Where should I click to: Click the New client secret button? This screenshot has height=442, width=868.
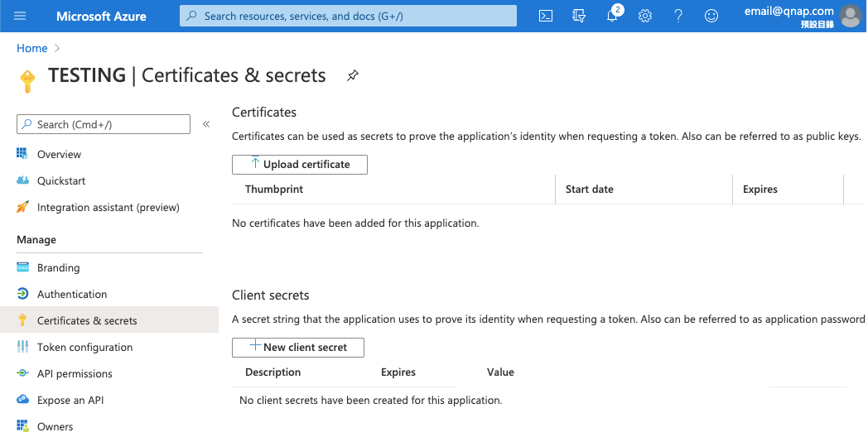click(x=298, y=348)
